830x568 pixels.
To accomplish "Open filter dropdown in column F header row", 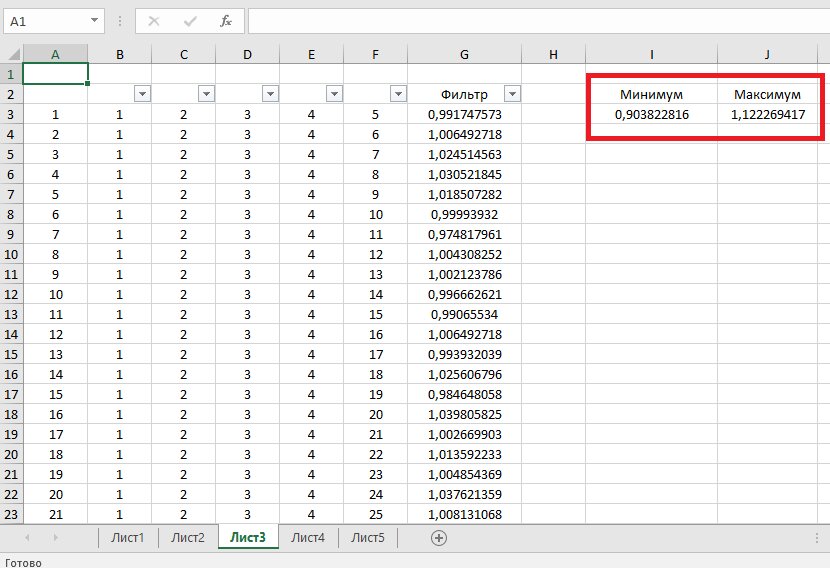I will pos(398,94).
